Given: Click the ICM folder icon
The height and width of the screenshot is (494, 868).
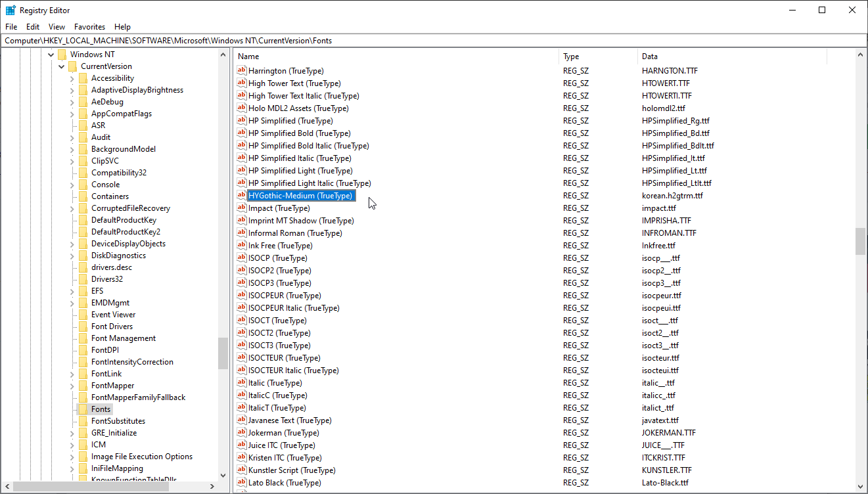Looking at the screenshot, I should (x=83, y=445).
